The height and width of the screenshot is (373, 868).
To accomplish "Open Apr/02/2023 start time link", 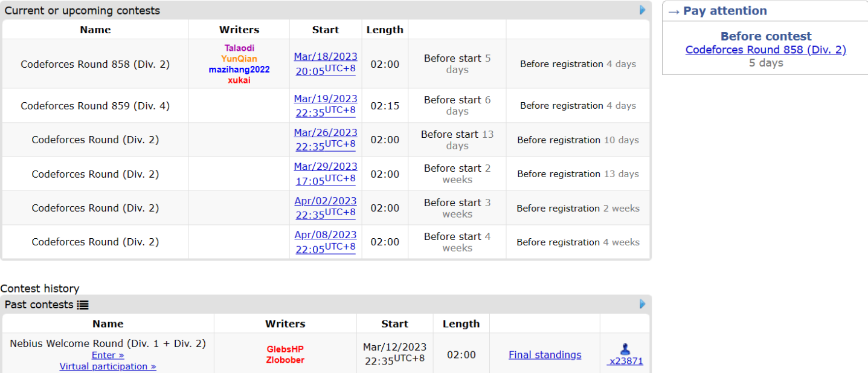I will 326,207.
